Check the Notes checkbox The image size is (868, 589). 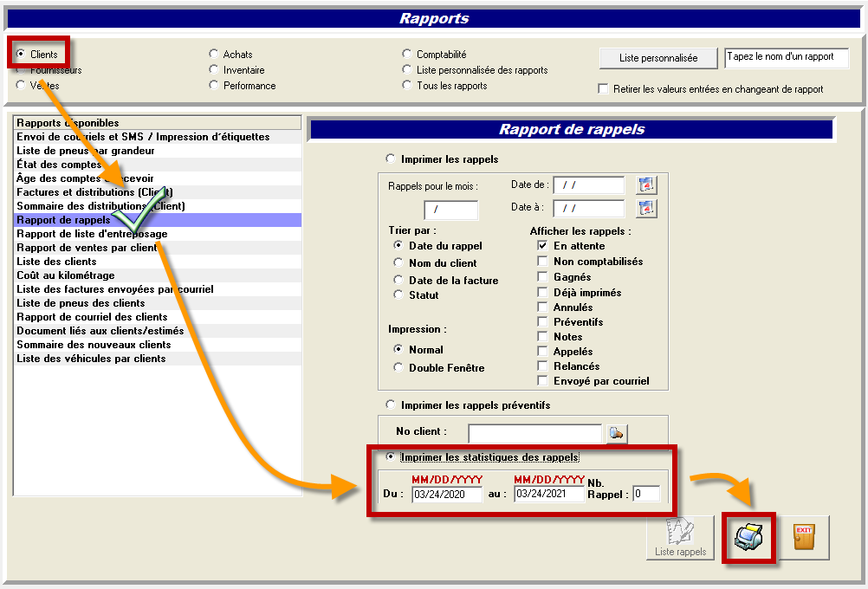coord(542,336)
